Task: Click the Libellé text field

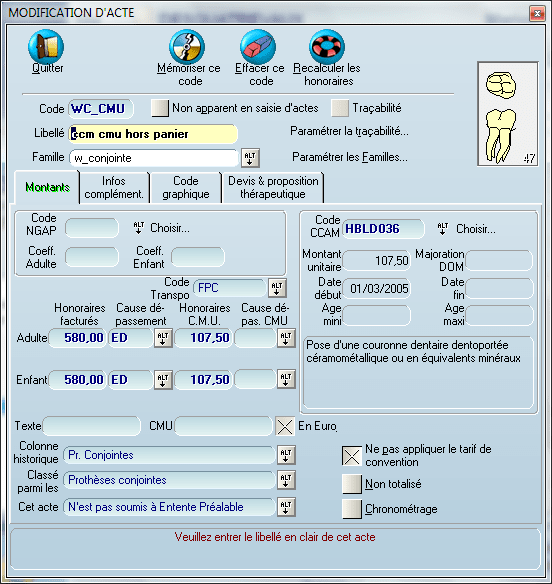Action: point(153,134)
